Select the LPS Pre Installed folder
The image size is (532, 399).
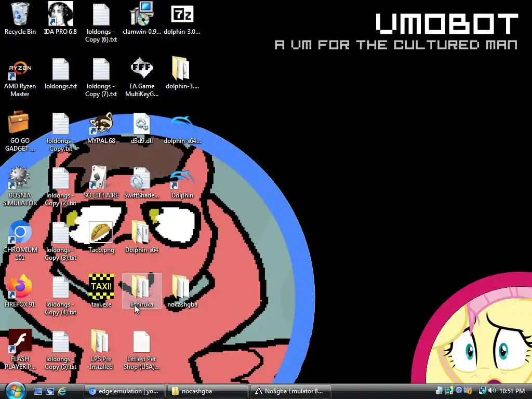tap(101, 350)
